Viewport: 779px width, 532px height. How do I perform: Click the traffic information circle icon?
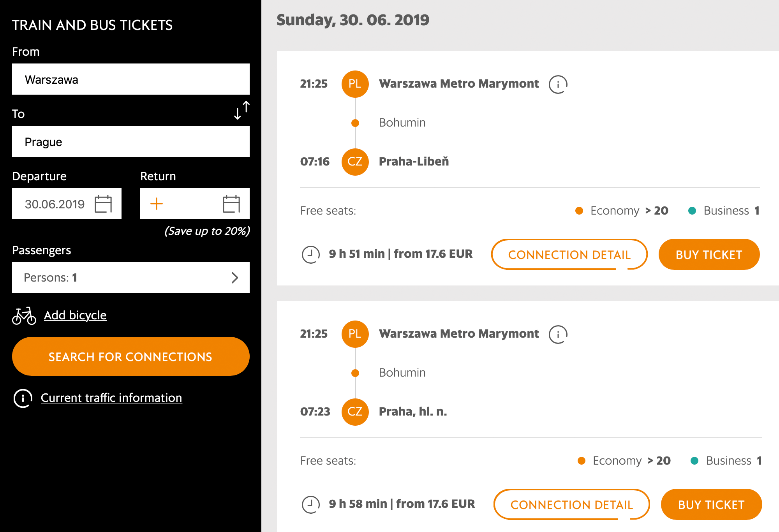[x=23, y=398]
